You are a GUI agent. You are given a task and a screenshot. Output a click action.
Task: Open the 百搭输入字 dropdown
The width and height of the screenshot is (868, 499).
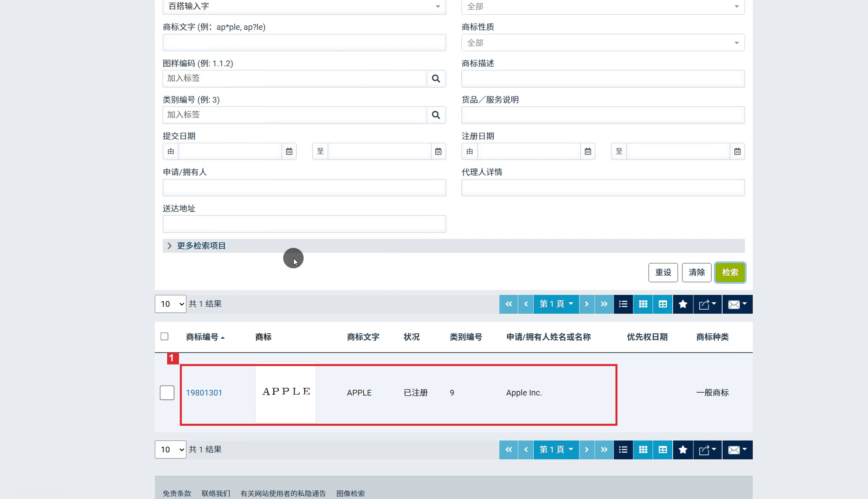pos(304,7)
